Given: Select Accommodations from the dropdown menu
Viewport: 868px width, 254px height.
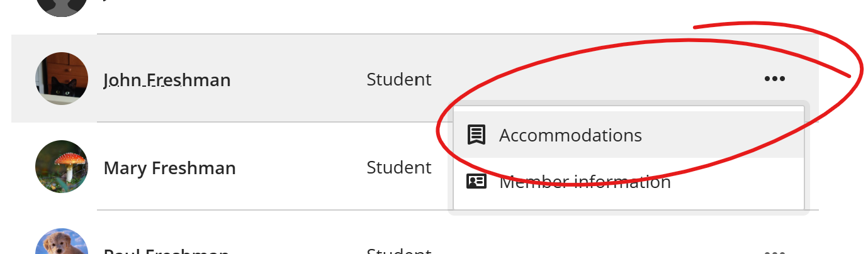Looking at the screenshot, I should [x=628, y=135].
